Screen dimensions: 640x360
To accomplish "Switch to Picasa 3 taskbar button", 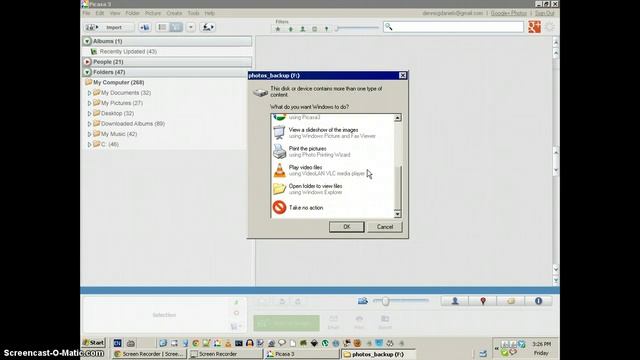I will (x=301, y=354).
